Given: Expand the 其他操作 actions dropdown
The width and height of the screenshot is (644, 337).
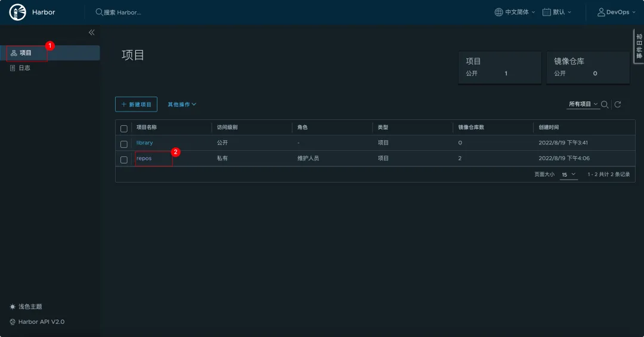Looking at the screenshot, I should point(182,104).
